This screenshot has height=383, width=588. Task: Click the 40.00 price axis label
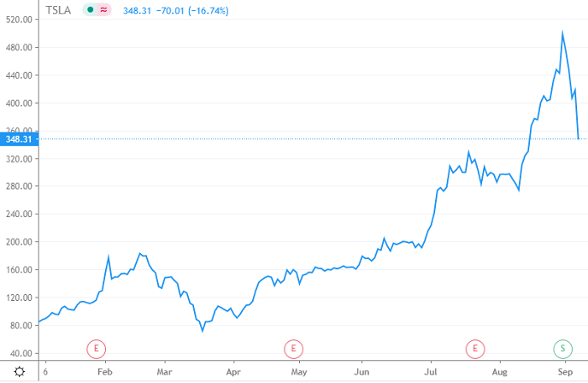point(21,353)
